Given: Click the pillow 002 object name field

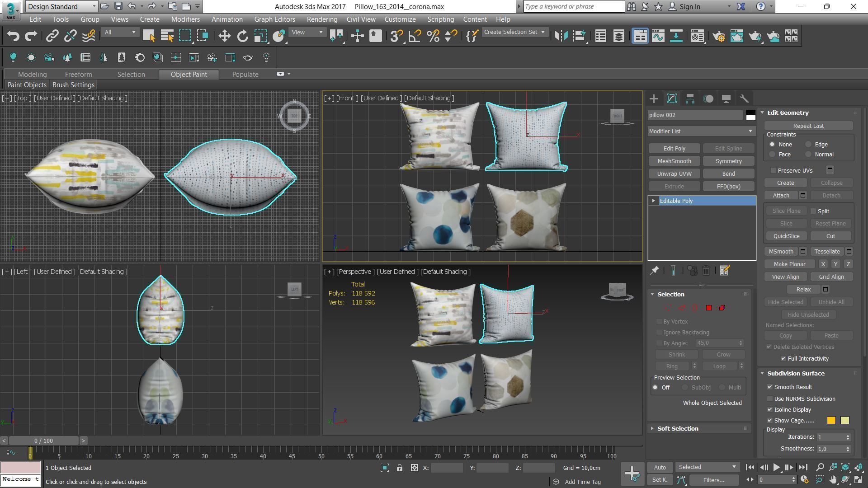Looking at the screenshot, I should tap(695, 115).
